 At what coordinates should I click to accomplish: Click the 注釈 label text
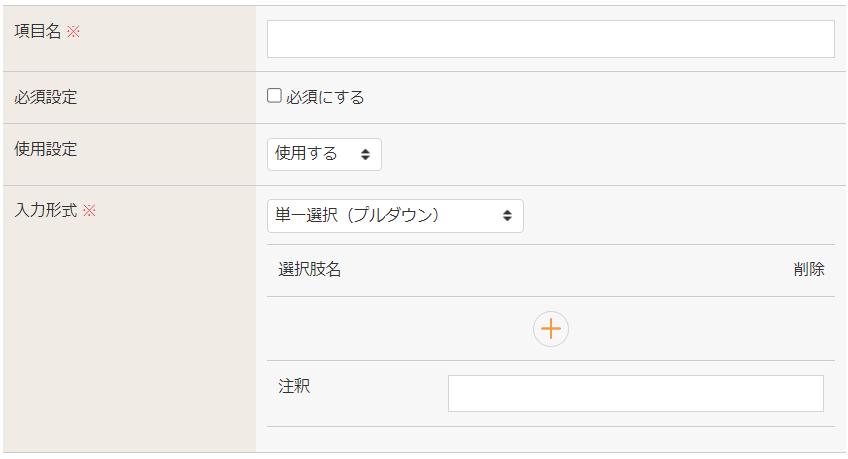pyautogui.click(x=294, y=386)
